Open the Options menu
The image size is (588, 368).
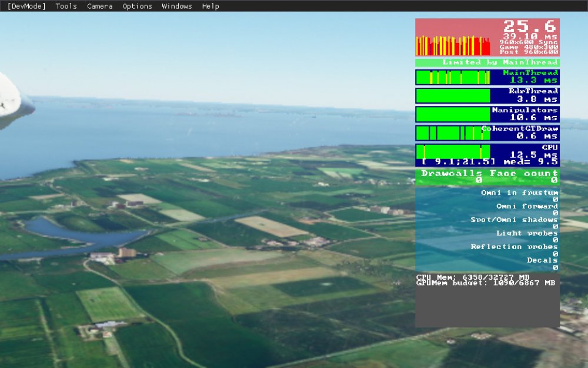pos(136,6)
